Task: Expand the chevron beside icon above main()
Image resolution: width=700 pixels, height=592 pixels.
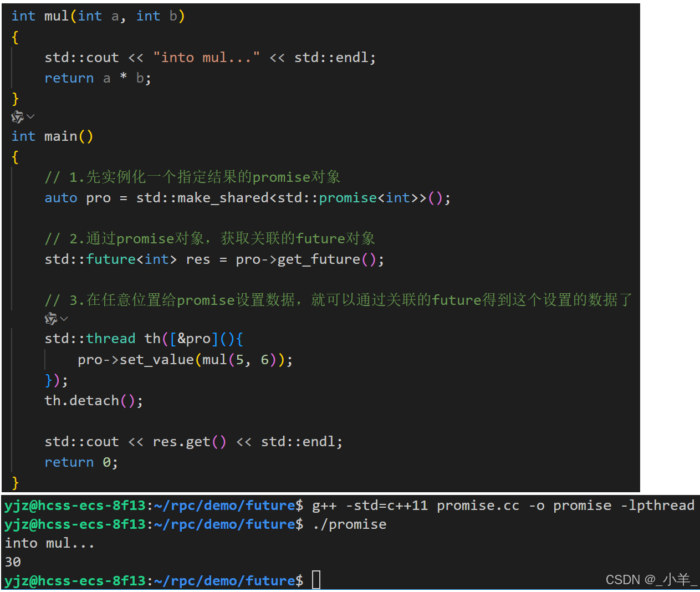Action: (30, 116)
